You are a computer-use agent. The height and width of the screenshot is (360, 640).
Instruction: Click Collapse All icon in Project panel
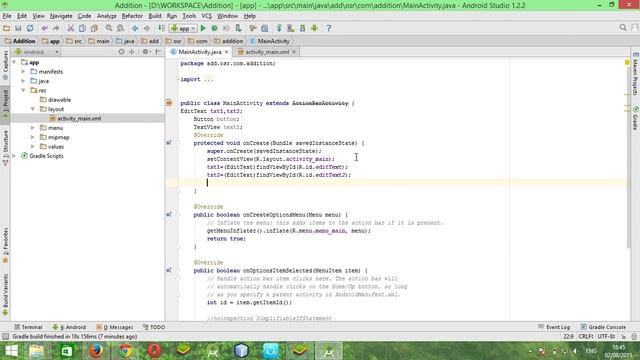tap(131, 52)
